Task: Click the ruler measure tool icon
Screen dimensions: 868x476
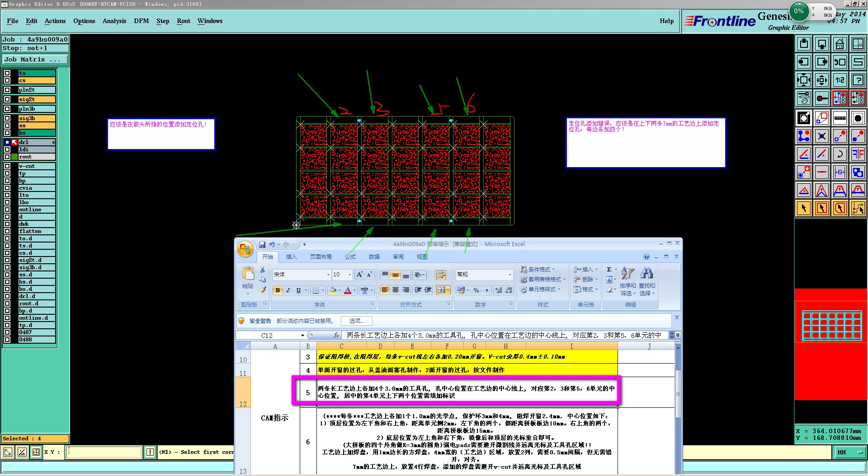Action: pyautogui.click(x=840, y=118)
